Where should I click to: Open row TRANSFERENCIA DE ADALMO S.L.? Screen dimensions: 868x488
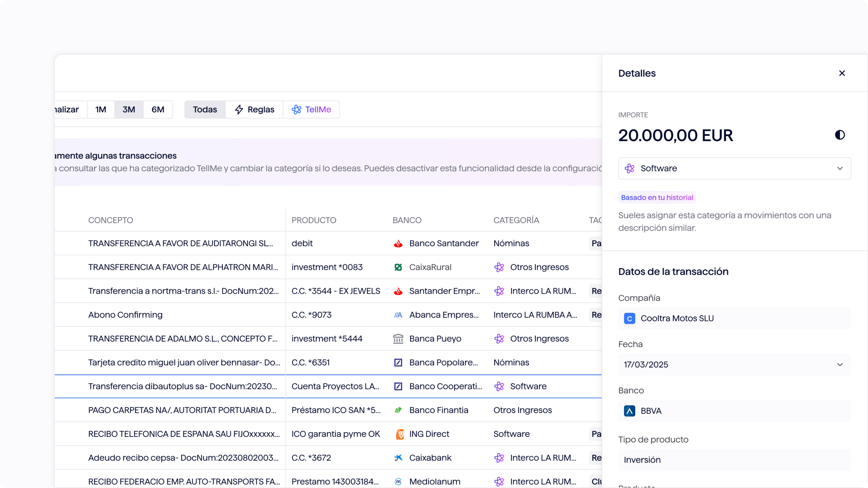click(328, 338)
